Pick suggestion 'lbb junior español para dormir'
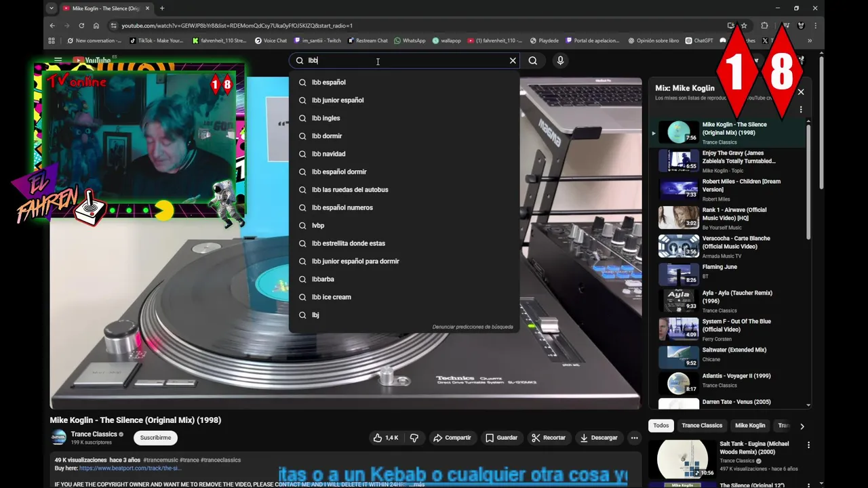868x488 pixels. click(x=404, y=261)
